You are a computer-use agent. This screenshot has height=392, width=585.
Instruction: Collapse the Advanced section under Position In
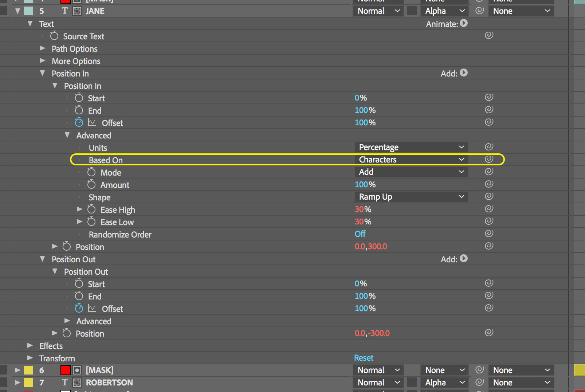click(67, 135)
